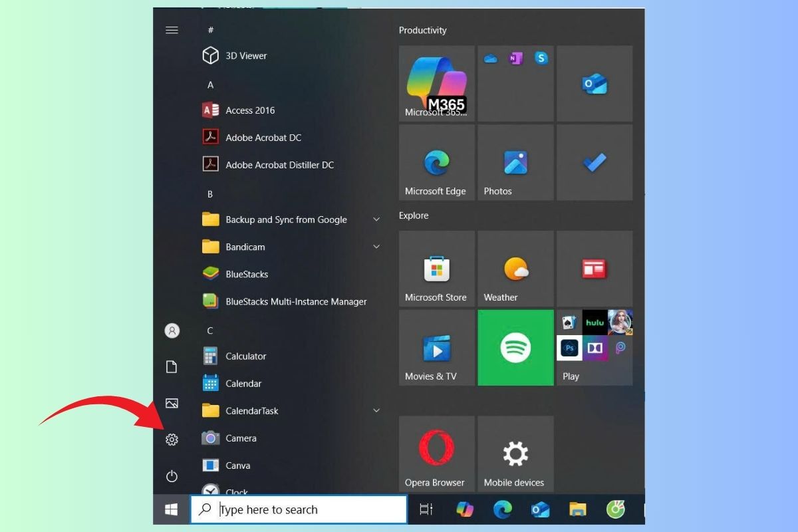Open the Mobile devices tile
This screenshot has height=532, width=798.
516,454
